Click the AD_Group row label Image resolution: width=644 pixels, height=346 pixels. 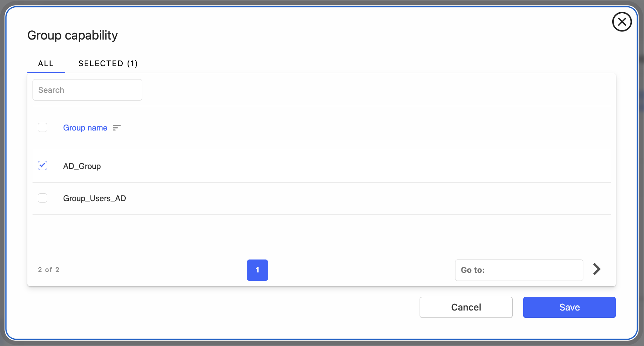[82, 166]
